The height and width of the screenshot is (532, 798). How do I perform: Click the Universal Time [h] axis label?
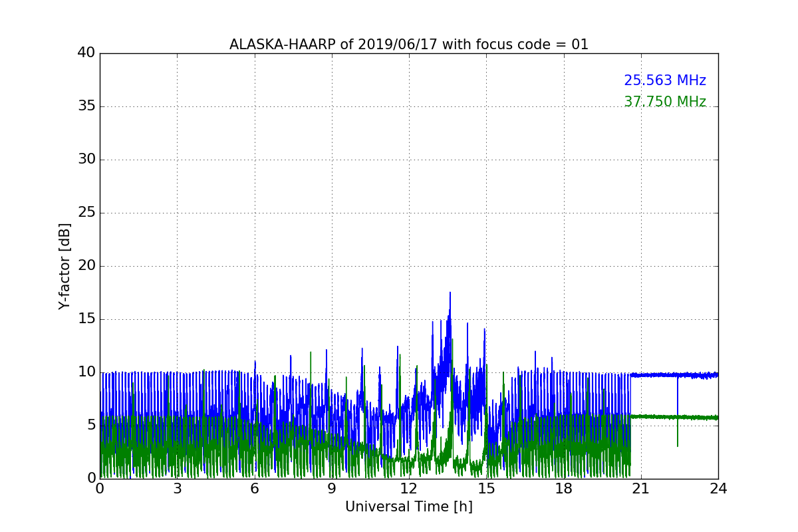[409, 507]
